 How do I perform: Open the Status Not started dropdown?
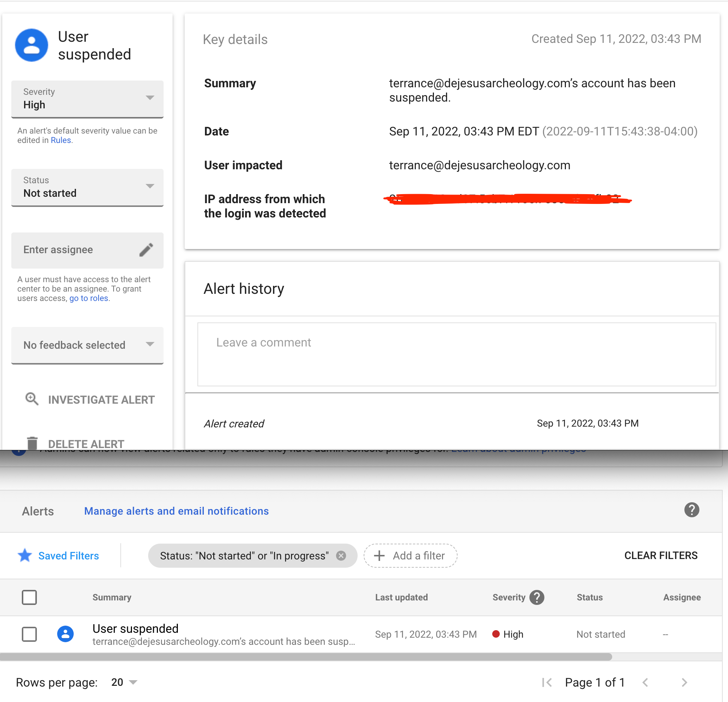click(x=87, y=188)
